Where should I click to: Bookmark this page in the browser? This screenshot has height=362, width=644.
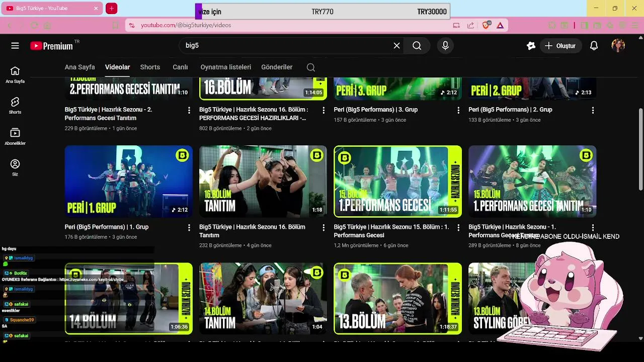(x=115, y=25)
